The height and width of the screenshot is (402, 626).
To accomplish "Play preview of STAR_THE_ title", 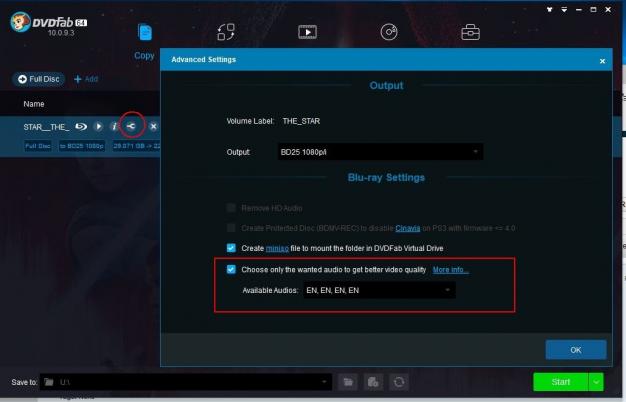I will point(98,127).
